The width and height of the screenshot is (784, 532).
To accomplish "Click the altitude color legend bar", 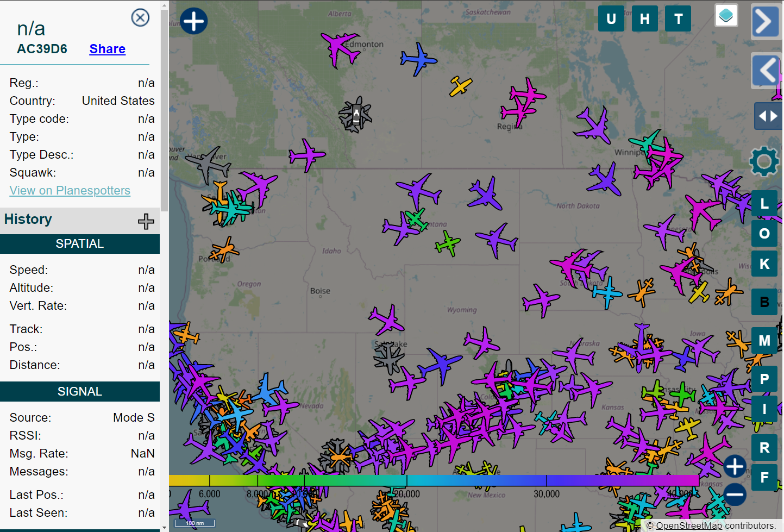I will 434,480.
